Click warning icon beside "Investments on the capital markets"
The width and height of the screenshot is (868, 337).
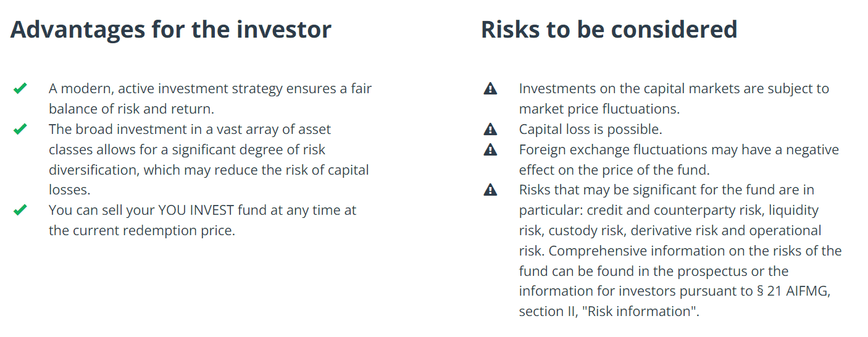pyautogui.click(x=490, y=89)
